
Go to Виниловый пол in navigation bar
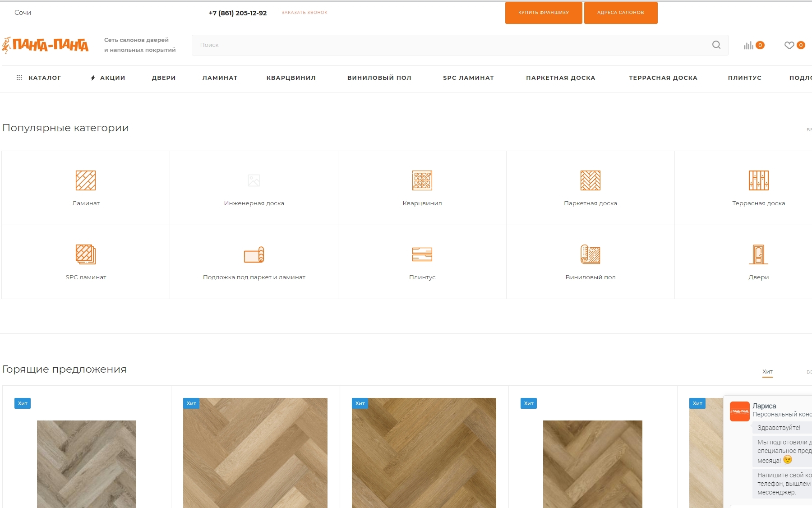pyautogui.click(x=379, y=78)
